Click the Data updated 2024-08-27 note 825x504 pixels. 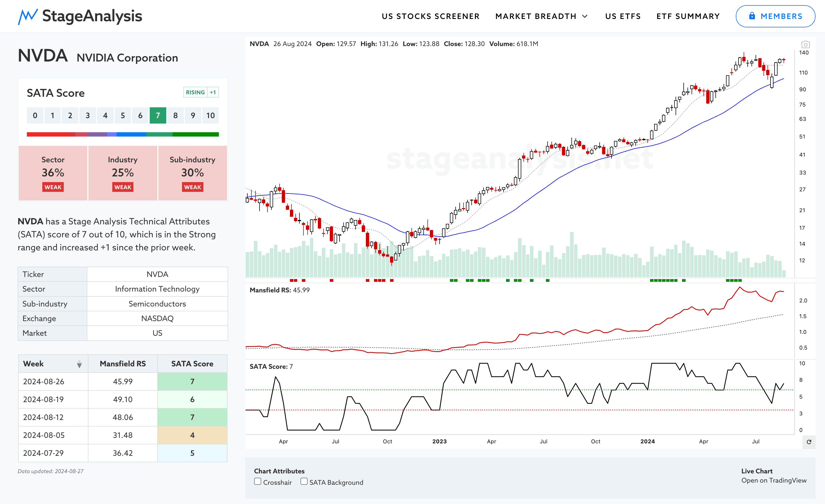[x=50, y=471]
